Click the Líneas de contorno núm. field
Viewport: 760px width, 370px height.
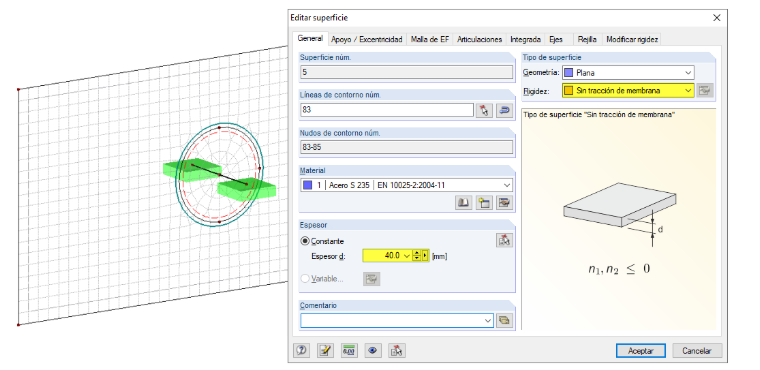(x=386, y=110)
